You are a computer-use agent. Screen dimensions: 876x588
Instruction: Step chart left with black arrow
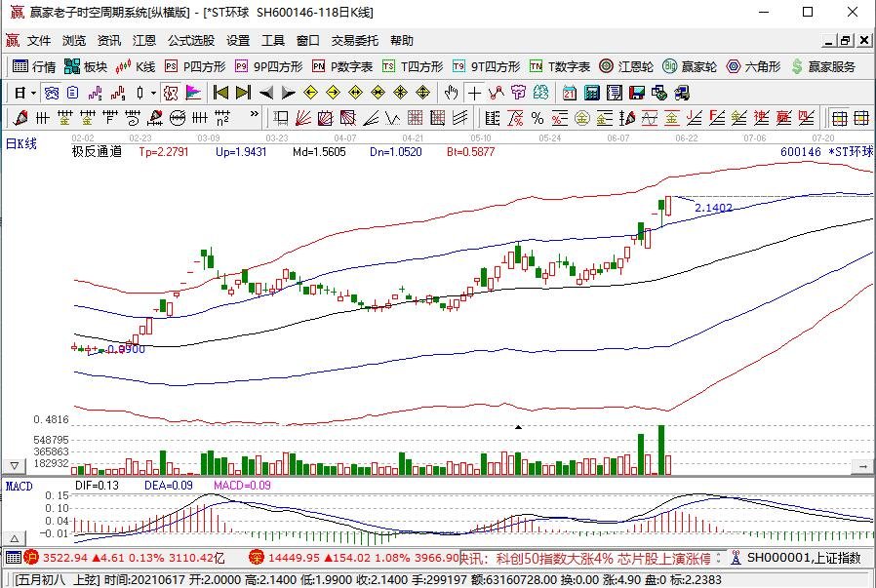(x=266, y=93)
